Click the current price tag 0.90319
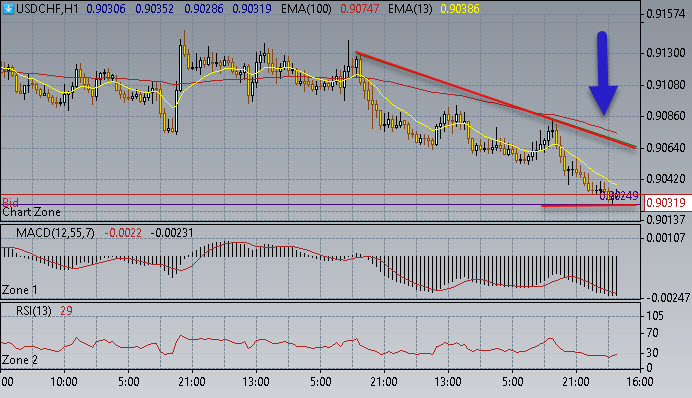 coord(666,203)
